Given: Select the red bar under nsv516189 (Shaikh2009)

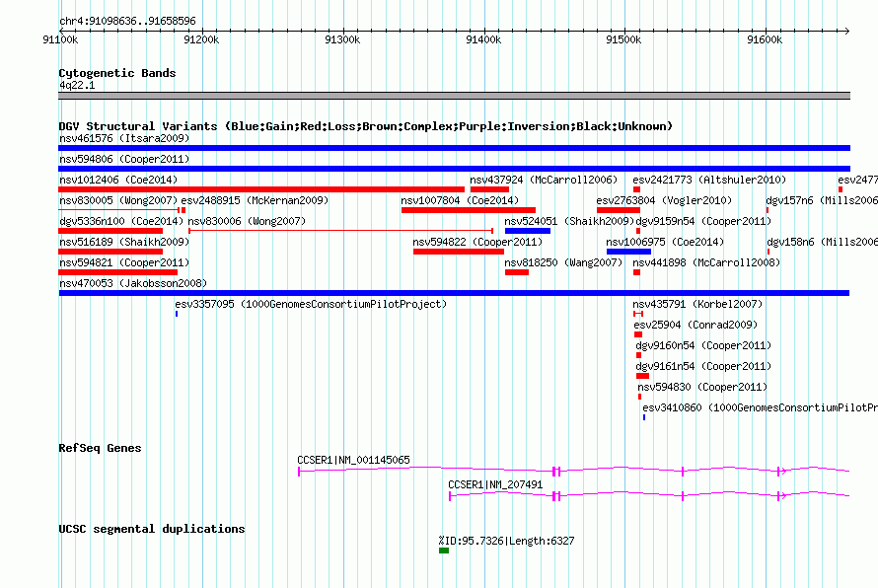Looking at the screenshot, I should point(110,252).
